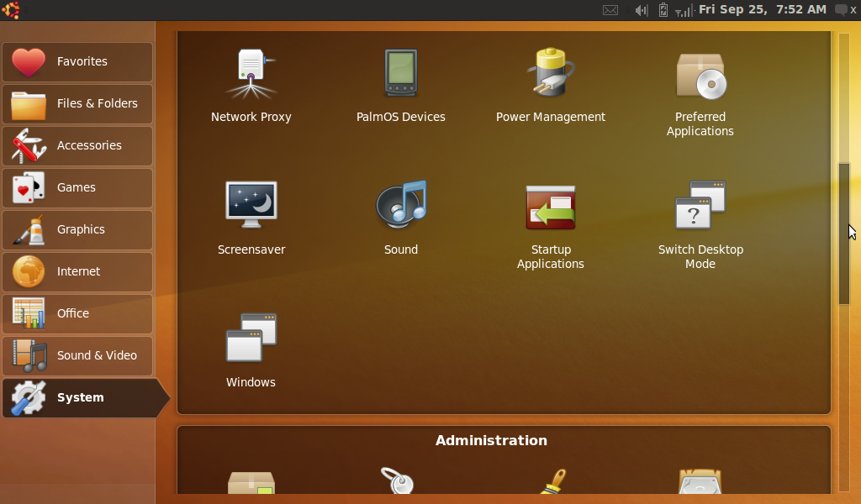The height and width of the screenshot is (504, 861).
Task: Switch to the Office category
Action: tap(77, 313)
